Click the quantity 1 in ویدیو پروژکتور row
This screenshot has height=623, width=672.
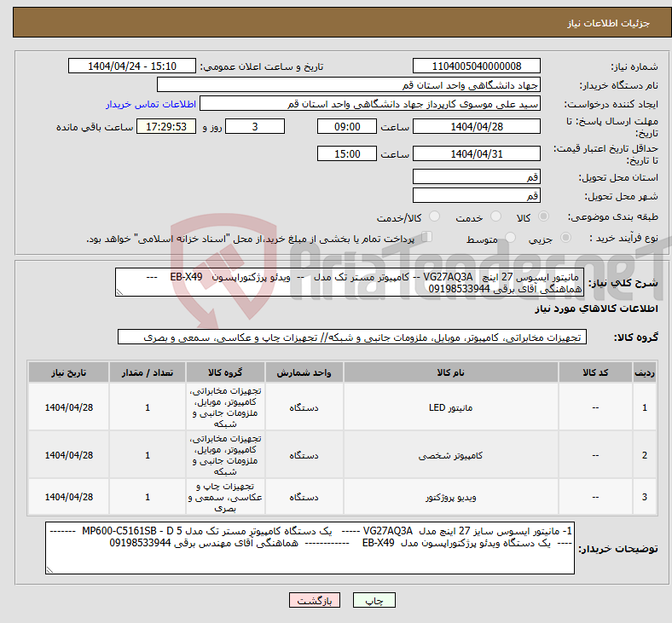point(148,497)
